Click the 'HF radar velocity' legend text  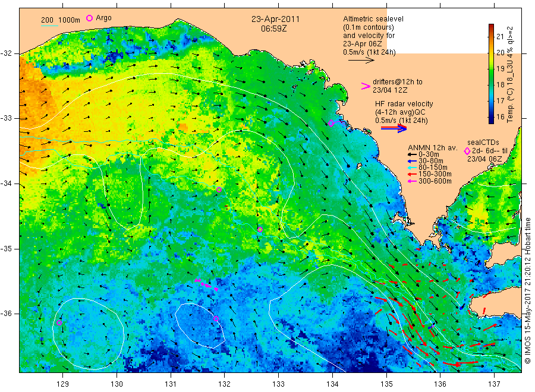pyautogui.click(x=404, y=104)
